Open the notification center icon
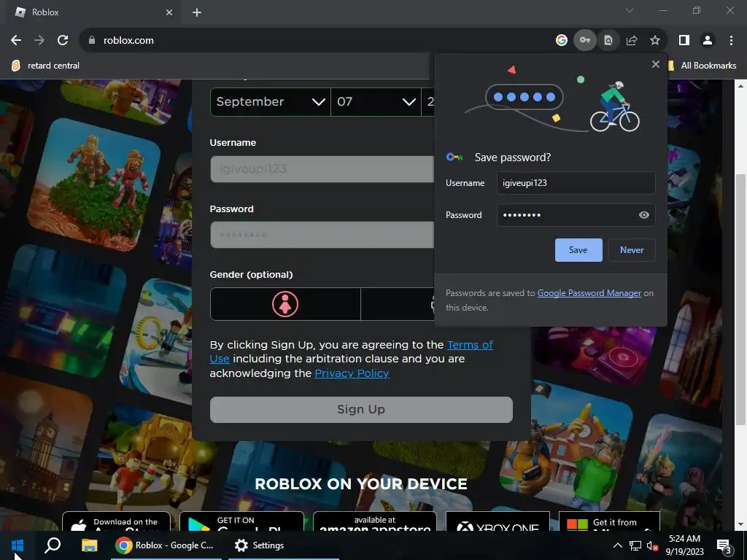The image size is (747, 560). coord(724,547)
